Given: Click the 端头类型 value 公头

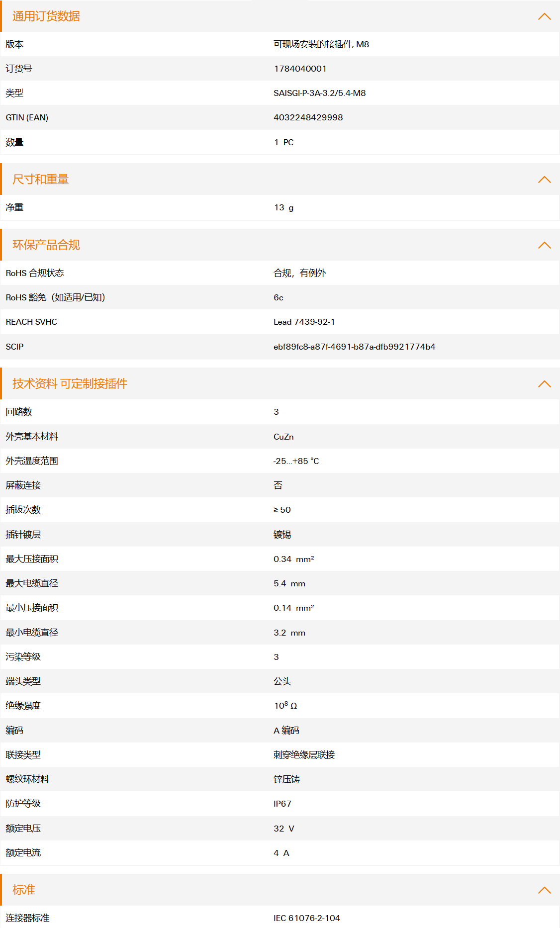Looking at the screenshot, I should click(x=282, y=681).
